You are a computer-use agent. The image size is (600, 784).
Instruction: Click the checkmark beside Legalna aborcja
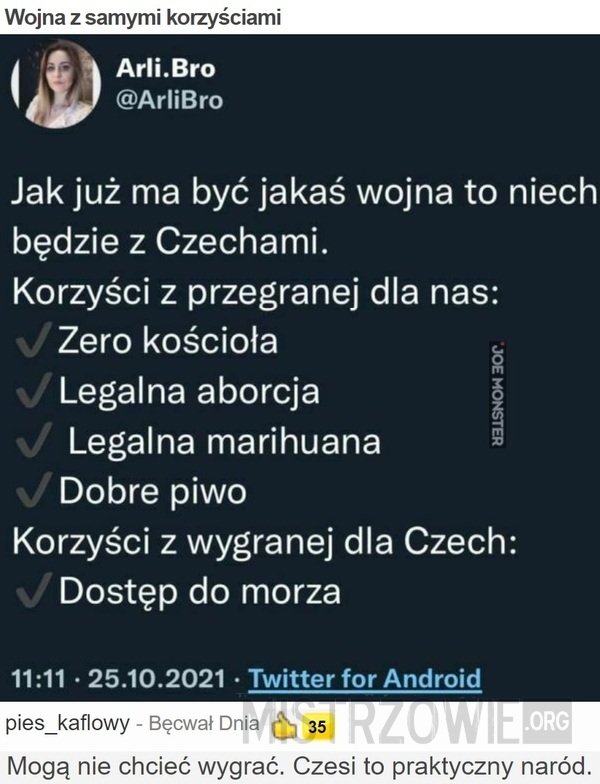click(x=34, y=390)
